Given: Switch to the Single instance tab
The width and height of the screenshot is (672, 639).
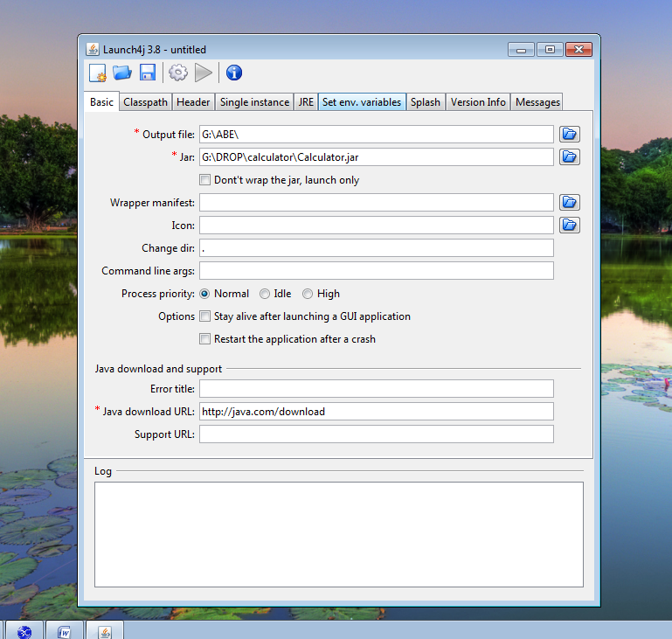Looking at the screenshot, I should coord(254,102).
